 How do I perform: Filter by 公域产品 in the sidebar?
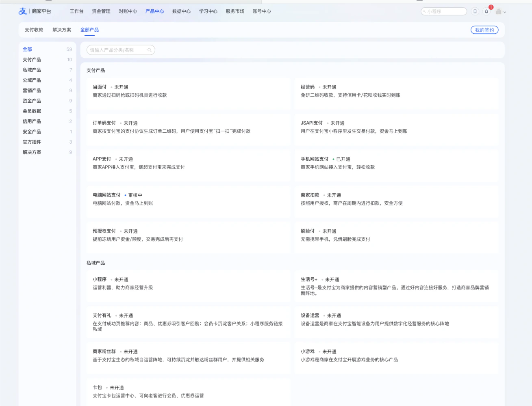point(47,80)
